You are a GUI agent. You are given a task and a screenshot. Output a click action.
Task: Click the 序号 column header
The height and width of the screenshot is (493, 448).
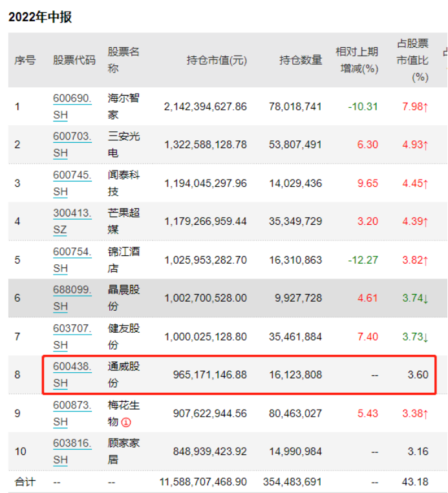25,60
